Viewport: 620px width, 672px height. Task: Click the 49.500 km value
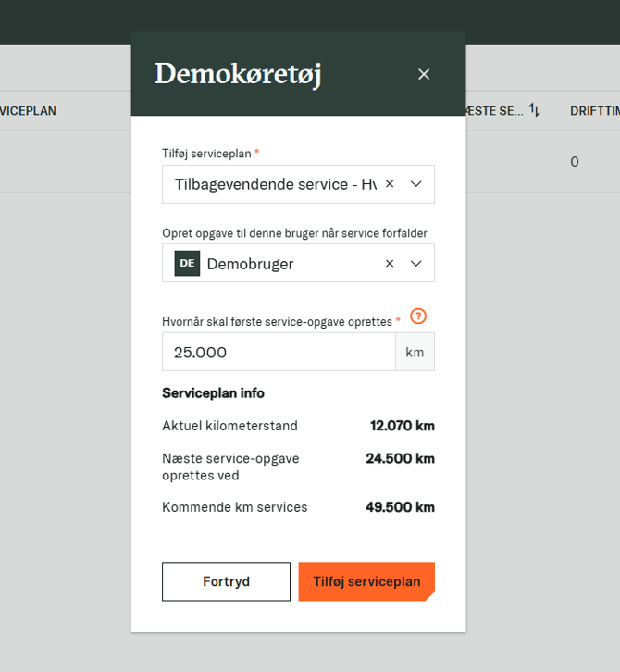pyautogui.click(x=400, y=507)
